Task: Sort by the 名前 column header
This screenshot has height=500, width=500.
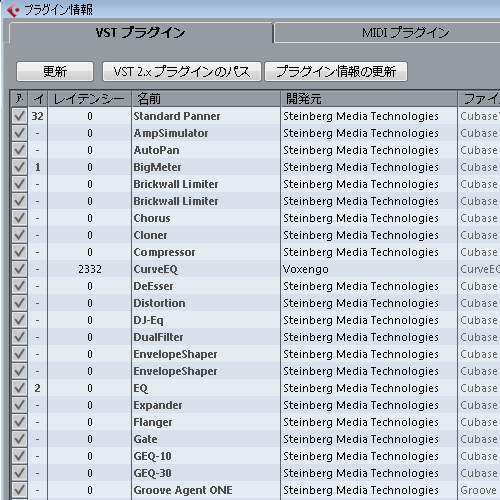Action: coord(206,99)
